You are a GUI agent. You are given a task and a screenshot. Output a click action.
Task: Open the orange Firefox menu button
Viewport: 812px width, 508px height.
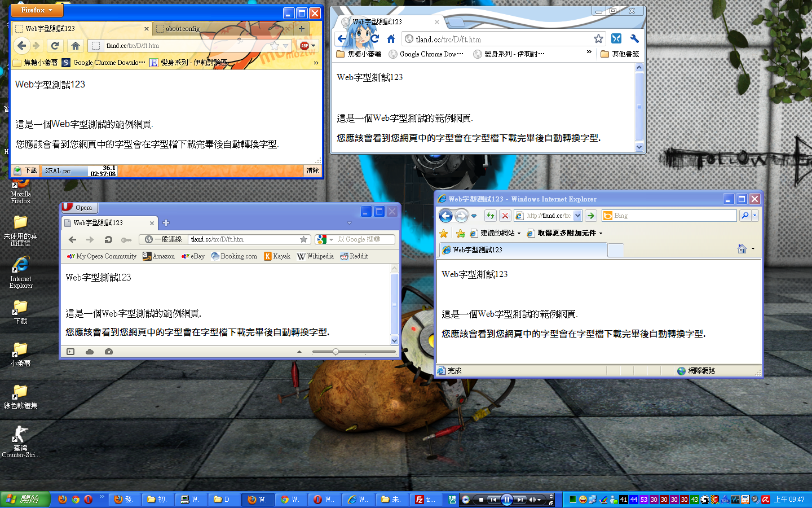tap(37, 10)
